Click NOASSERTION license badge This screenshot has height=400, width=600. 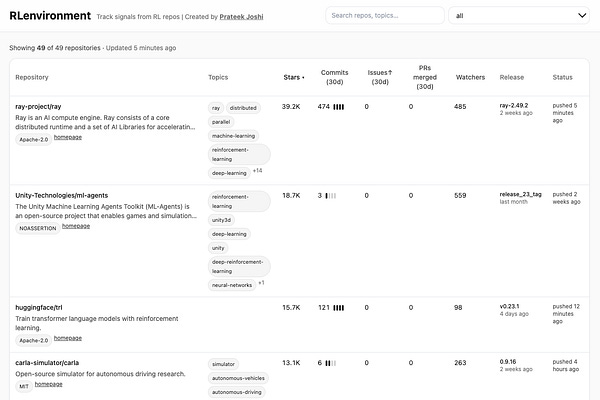38,229
